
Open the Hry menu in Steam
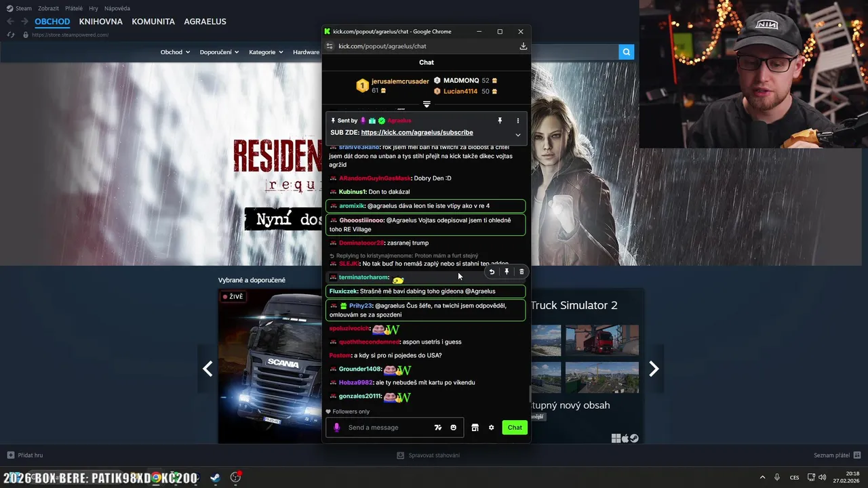(94, 8)
